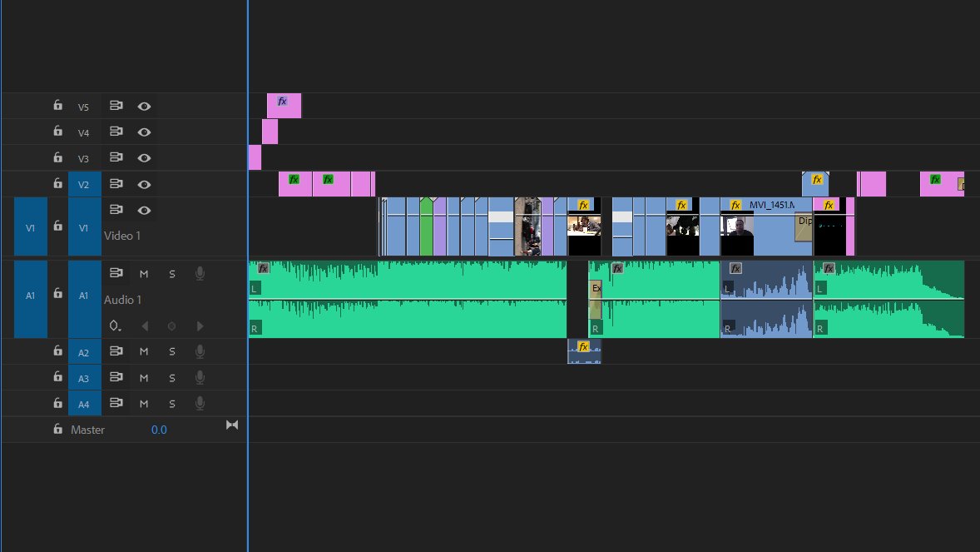This screenshot has height=552, width=980.
Task: Add keyframe on Audio 1 track
Action: (172, 326)
